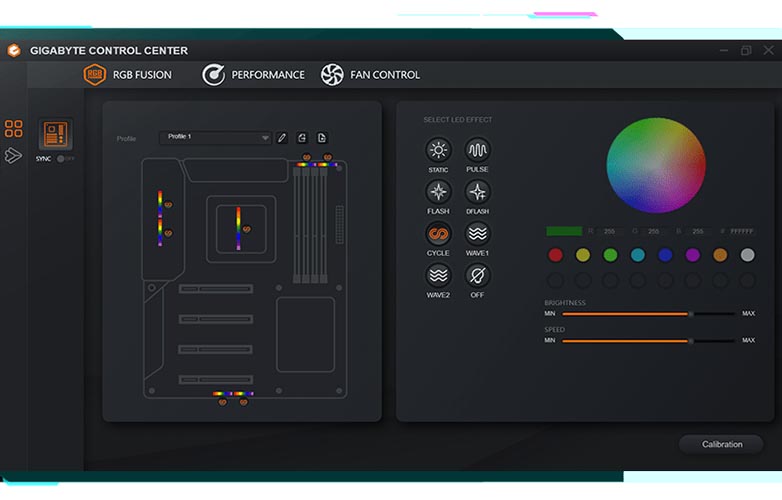Click the Speed slider handle

[x=691, y=341]
